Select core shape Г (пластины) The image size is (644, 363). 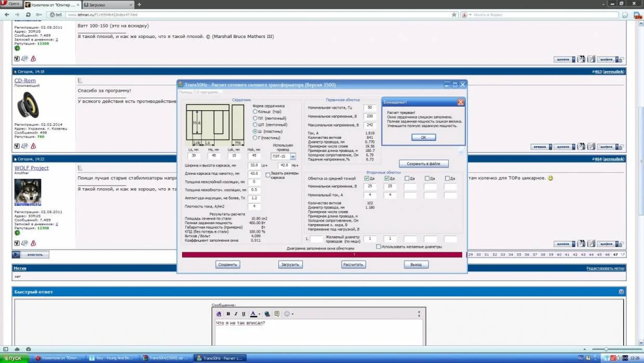(x=255, y=138)
